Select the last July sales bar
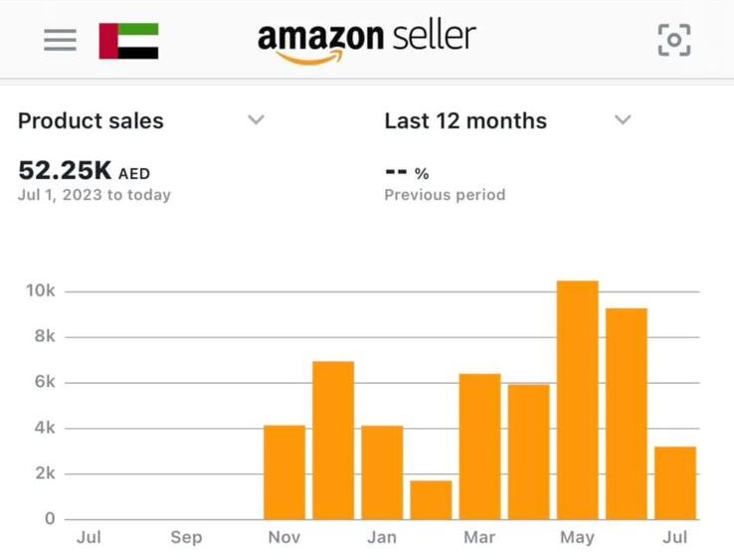This screenshot has width=734, height=560. [675, 483]
